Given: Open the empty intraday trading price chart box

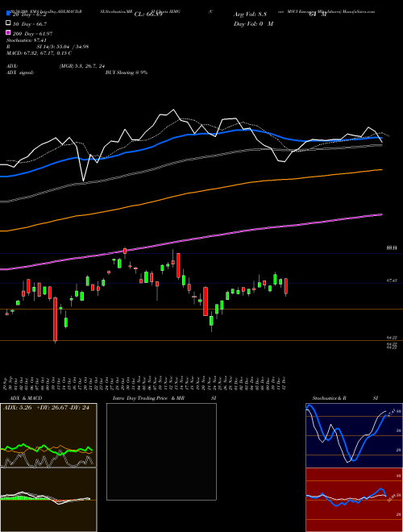Looking at the screenshot, I should point(161,451).
